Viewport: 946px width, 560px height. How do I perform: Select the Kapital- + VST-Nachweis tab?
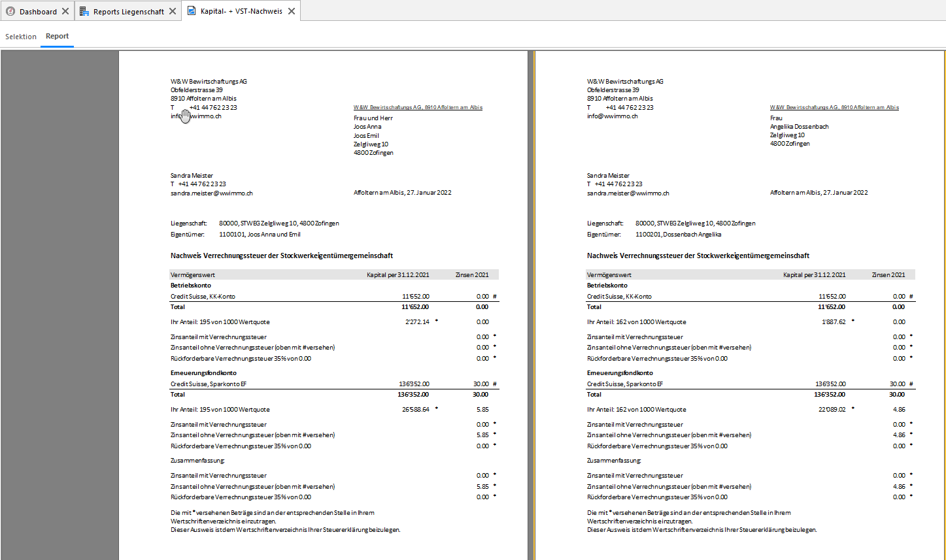pos(241,11)
